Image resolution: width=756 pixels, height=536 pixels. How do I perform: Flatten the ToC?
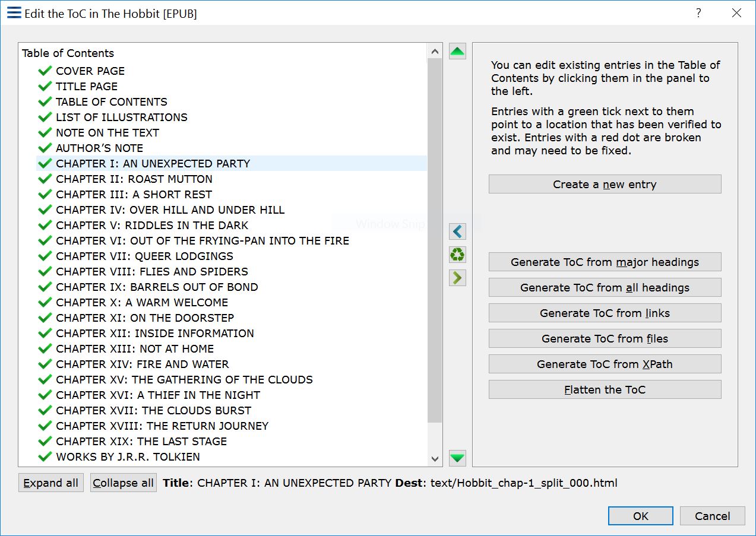(605, 389)
